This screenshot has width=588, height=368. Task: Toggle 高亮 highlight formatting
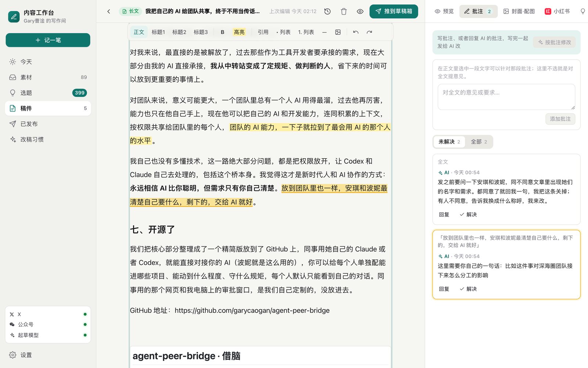tap(239, 32)
